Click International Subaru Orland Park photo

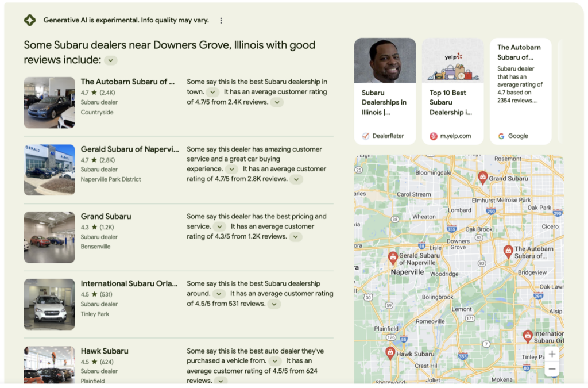click(49, 304)
